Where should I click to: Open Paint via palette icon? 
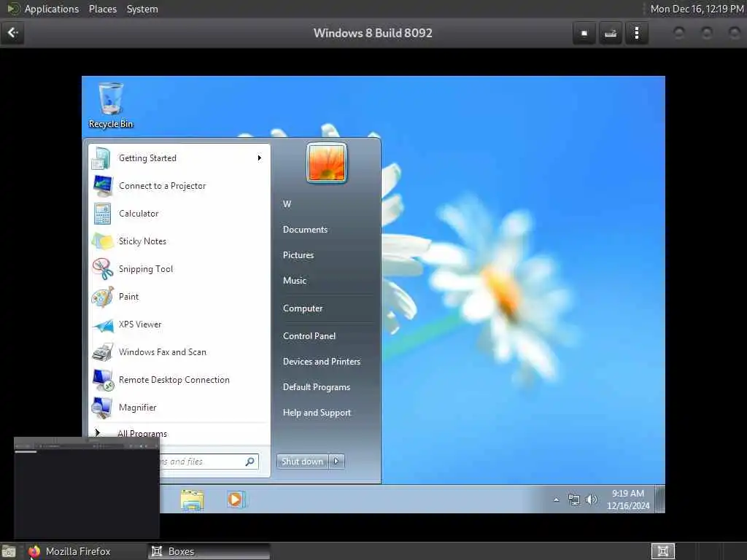[102, 297]
